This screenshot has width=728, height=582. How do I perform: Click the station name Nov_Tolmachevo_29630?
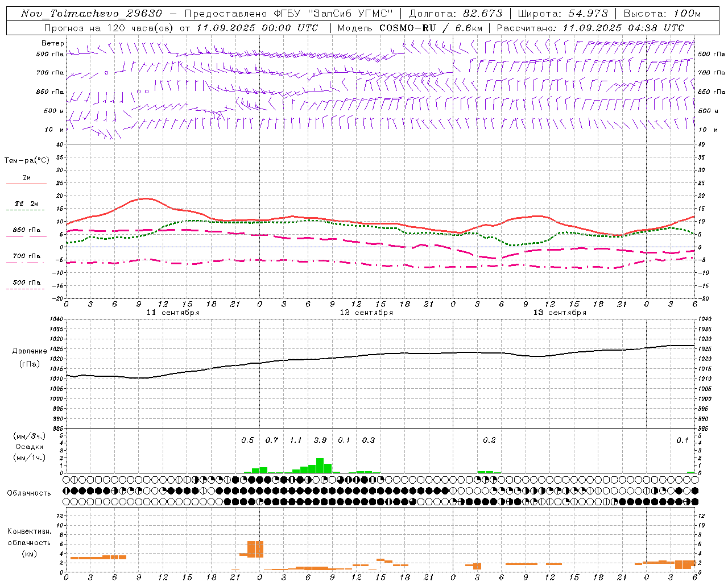(91, 14)
